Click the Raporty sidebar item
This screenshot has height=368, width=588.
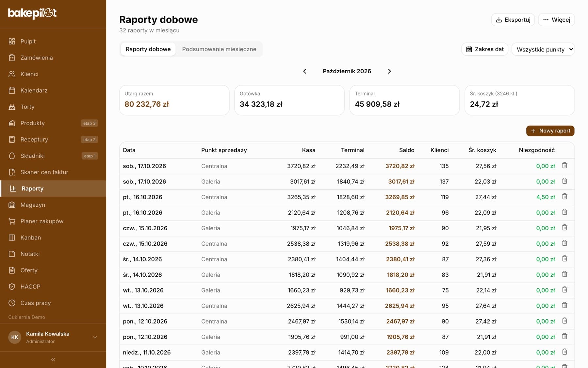click(53, 188)
